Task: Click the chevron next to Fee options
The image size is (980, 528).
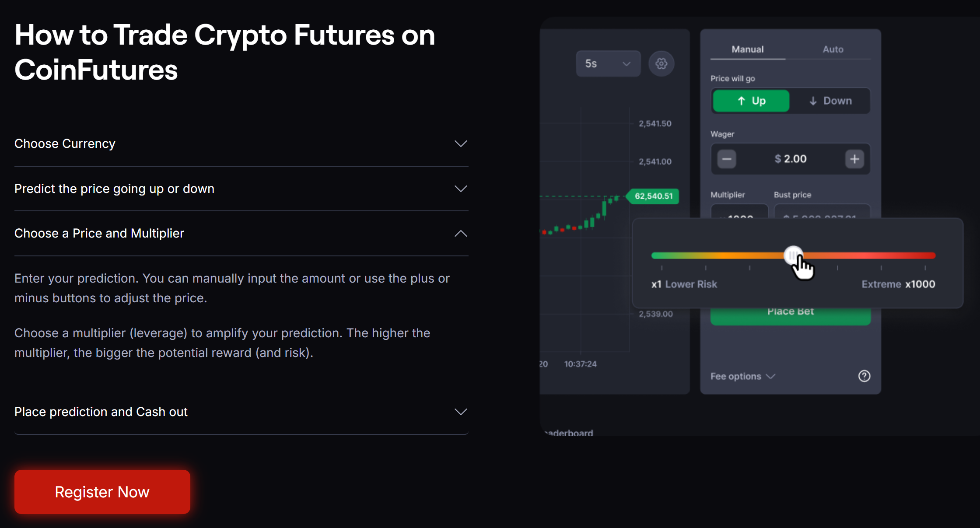Action: [x=770, y=376]
